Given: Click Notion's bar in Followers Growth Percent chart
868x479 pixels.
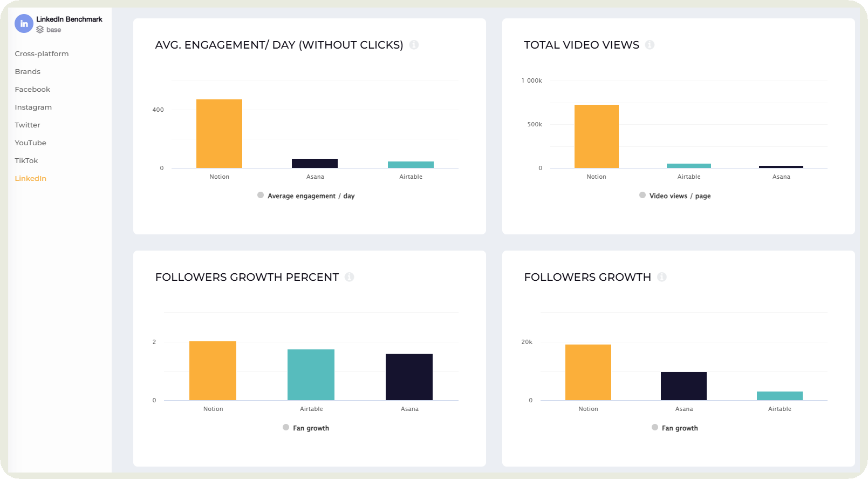Looking at the screenshot, I should pos(213,370).
